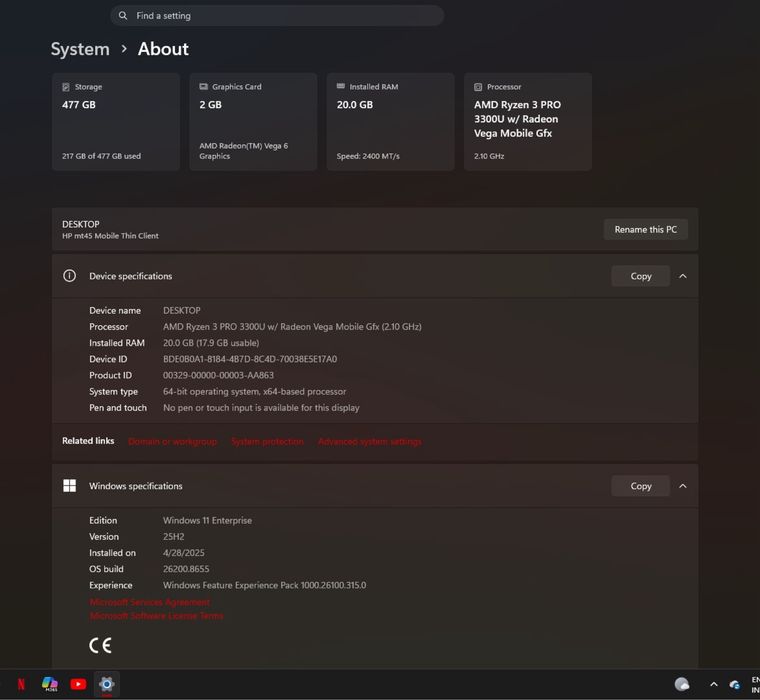Open Microsoft Services Agreement link
Viewport: 760px width, 700px height.
tap(150, 602)
